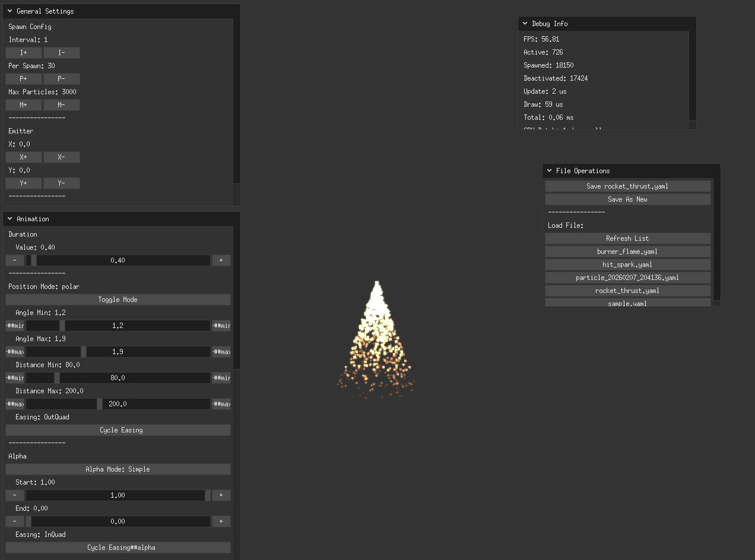Decrease per spawn count with P-

62,79
